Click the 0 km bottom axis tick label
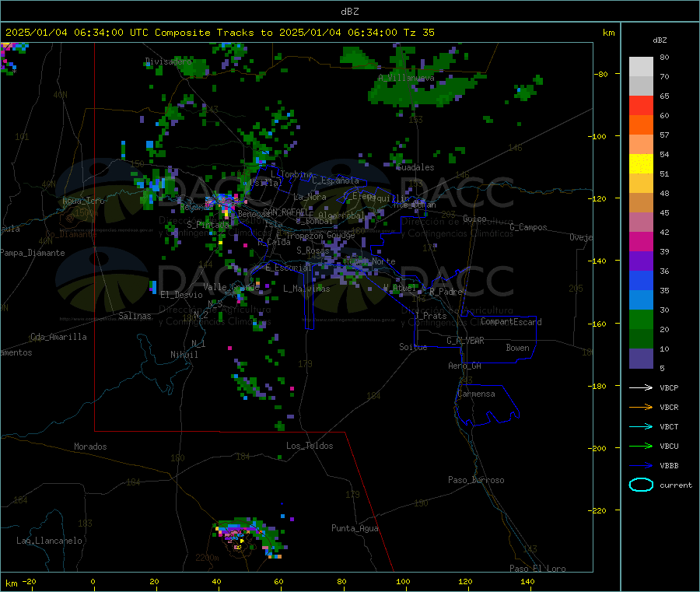This screenshot has height=592, width=700. (x=93, y=582)
